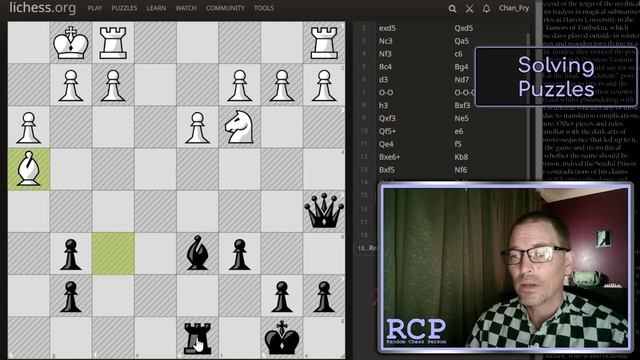
Task: Select the white pawn below the f1 rook
Action: click(113, 85)
